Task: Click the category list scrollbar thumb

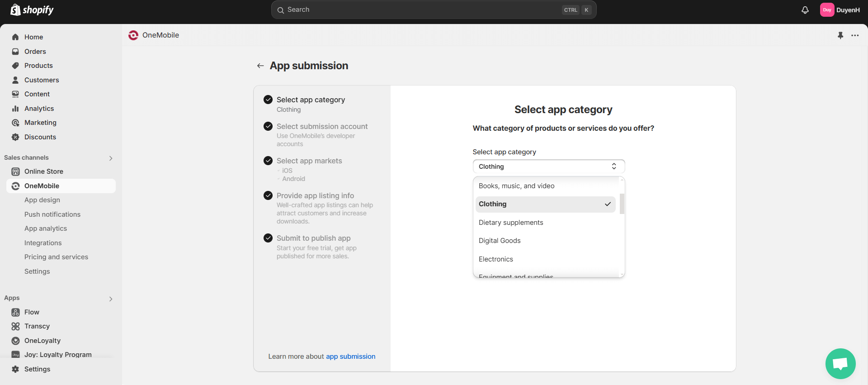Action: (x=622, y=204)
